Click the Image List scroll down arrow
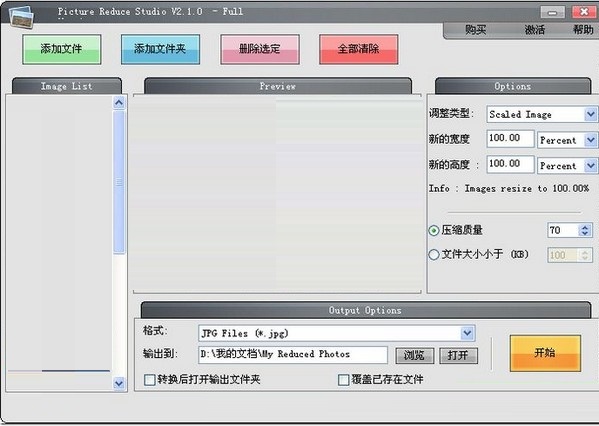The image size is (599, 426). (119, 383)
